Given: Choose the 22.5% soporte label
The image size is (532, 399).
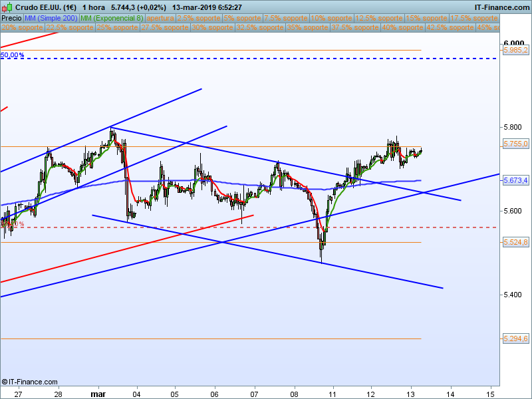Looking at the screenshot, I should point(70,27).
